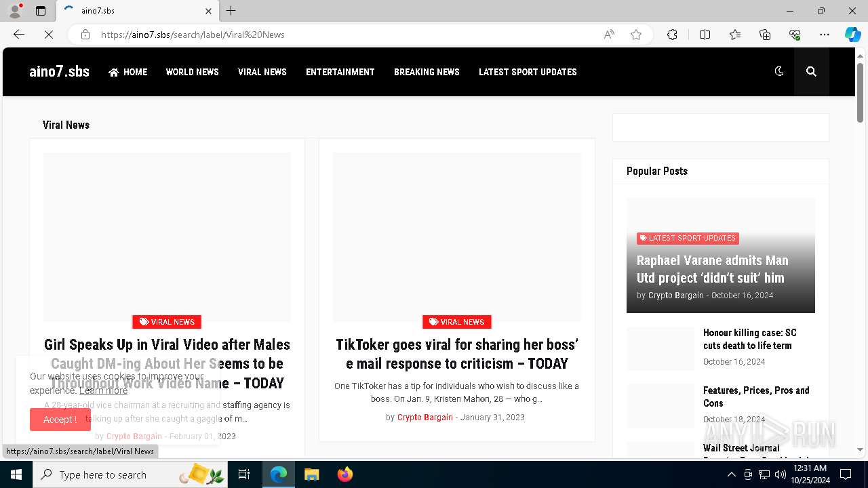Open volume control tray icon
This screenshot has height=488, width=868.
[781, 474]
